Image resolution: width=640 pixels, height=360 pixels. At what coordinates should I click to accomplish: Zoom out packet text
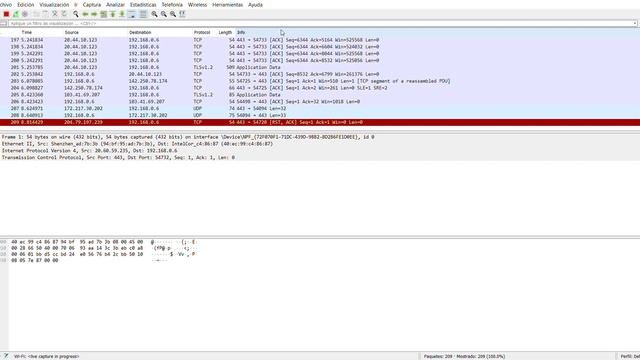[x=164, y=14]
